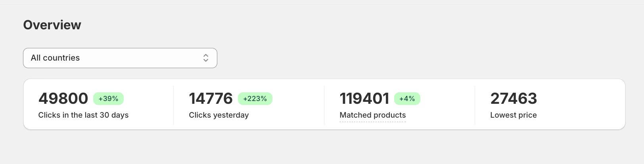Click the percent symbol in the +39% badge
This screenshot has height=164, width=644.
(x=115, y=99)
